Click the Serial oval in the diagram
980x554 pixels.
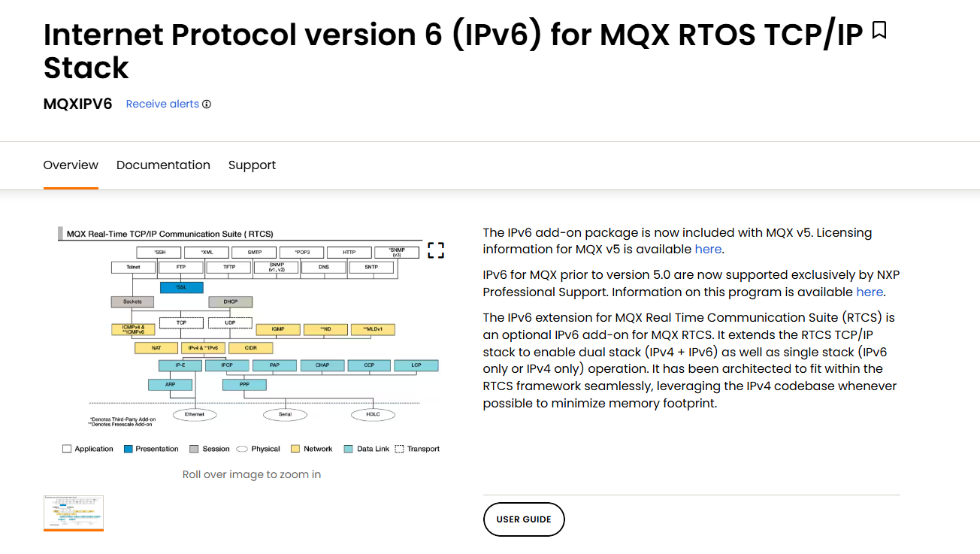[284, 414]
